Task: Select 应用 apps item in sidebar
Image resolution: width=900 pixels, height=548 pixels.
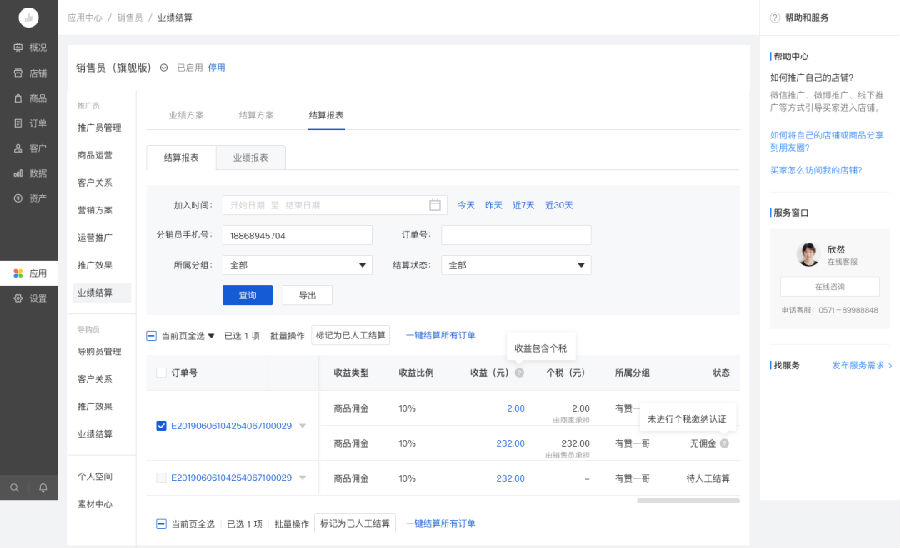Action: (x=29, y=273)
